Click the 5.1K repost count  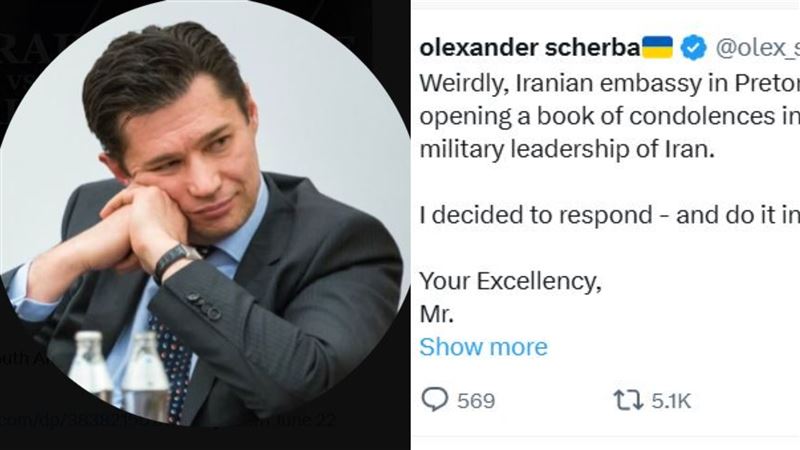tap(671, 401)
